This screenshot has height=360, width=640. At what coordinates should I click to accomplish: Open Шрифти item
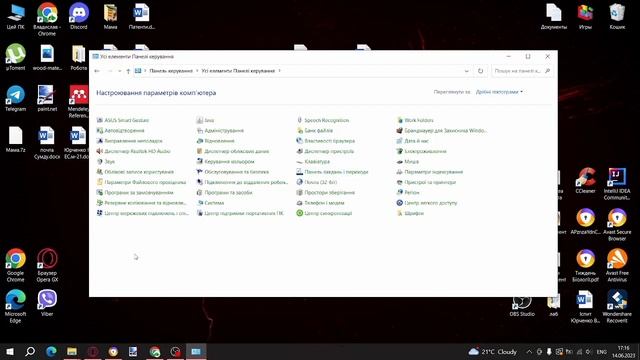tap(410, 213)
